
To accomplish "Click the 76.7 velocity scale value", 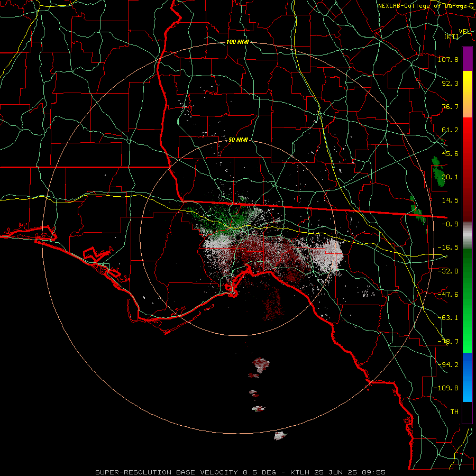I will point(450,106).
